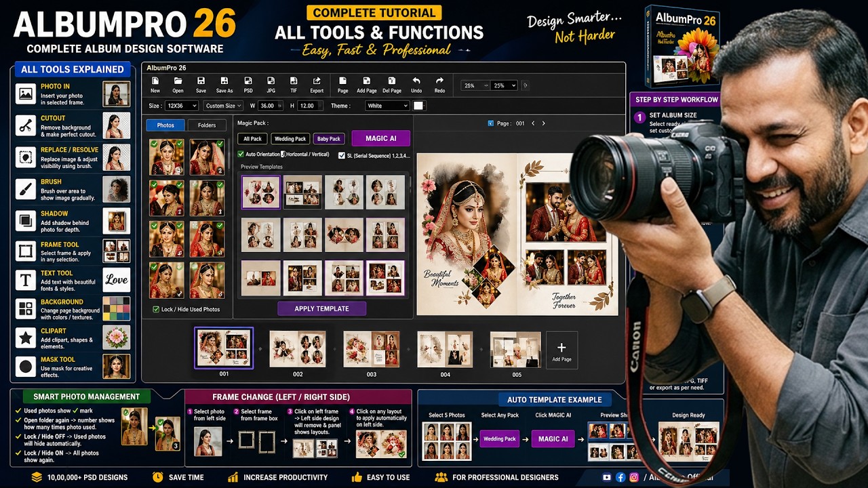The width and height of the screenshot is (868, 488).
Task: Go to next page with right chevron
Action: point(543,123)
